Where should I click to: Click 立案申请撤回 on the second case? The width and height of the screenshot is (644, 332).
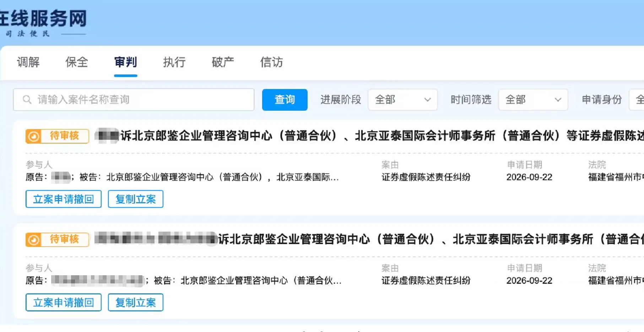[64, 303]
